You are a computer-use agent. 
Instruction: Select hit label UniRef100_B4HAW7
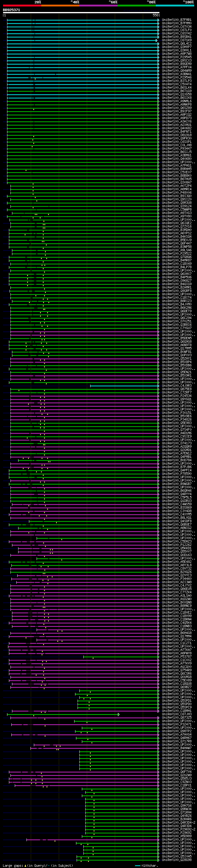[x=176, y=748]
